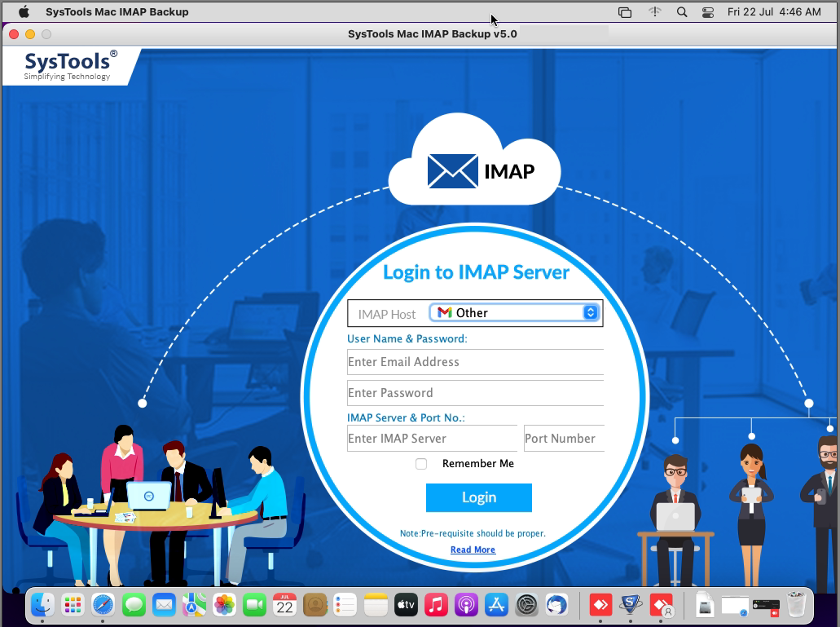
Task: Open the SysTools Mac IMAP Backup menu
Action: click(x=117, y=11)
